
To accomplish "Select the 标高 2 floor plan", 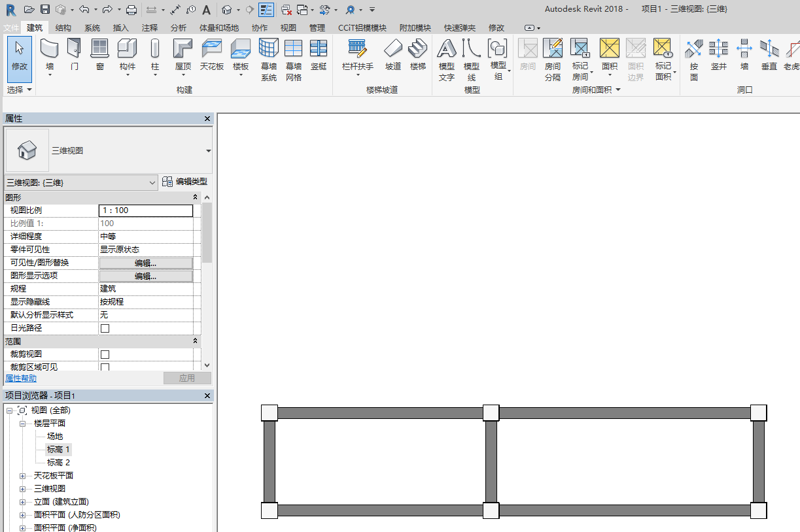I will coord(58,463).
